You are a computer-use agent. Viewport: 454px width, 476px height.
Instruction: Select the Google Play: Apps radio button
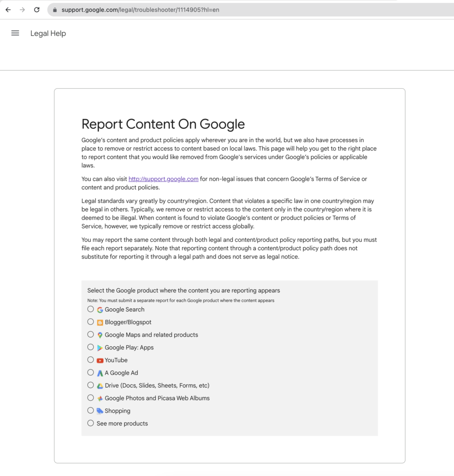(x=91, y=347)
